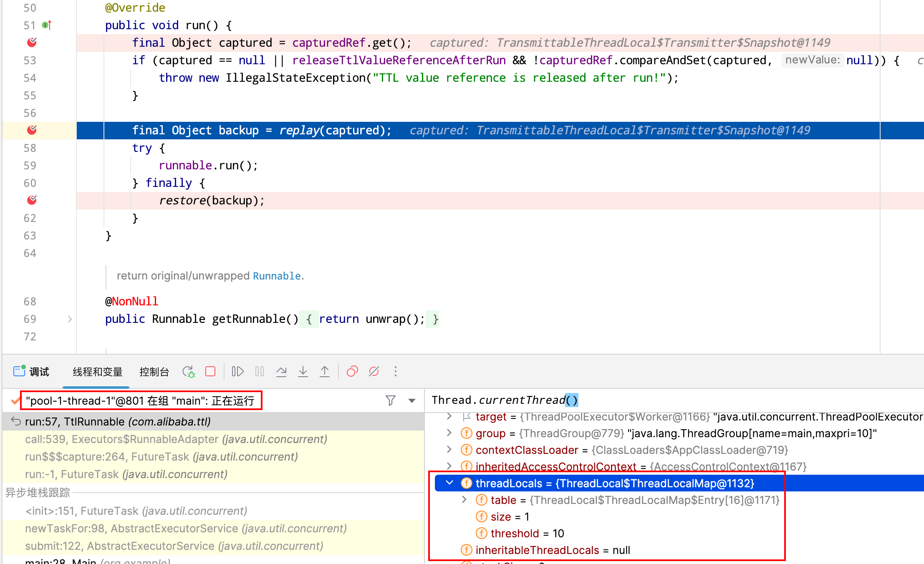
Task: Select pool-1-thread-1 thread entry
Action: pos(140,401)
